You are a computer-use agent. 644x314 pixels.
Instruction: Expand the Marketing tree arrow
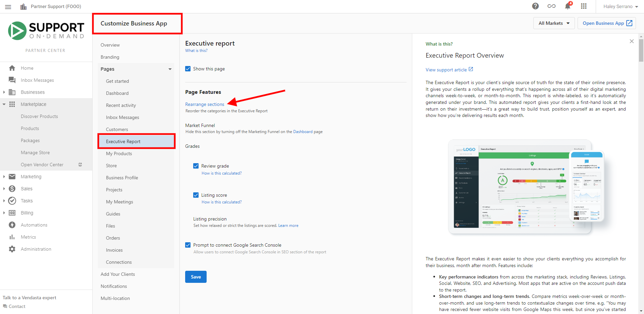click(4, 177)
